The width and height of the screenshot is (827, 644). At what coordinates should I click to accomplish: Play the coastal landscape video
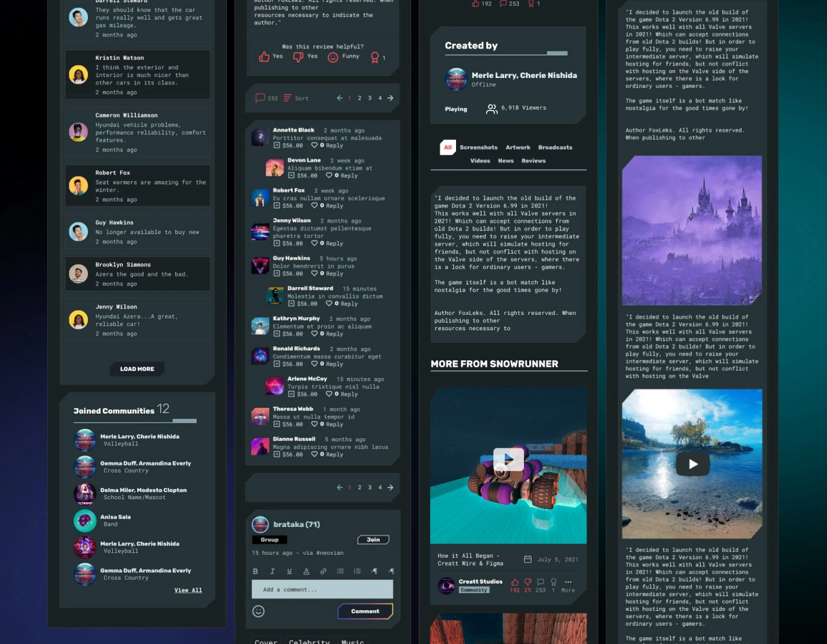coord(692,464)
